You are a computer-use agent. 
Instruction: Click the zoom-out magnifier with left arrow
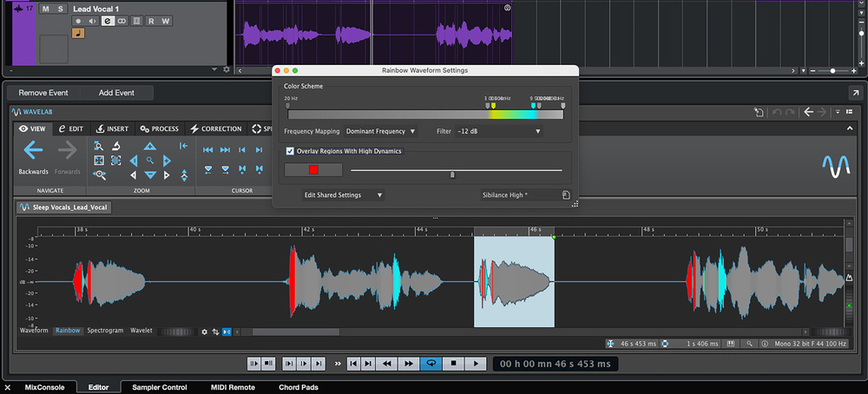(x=100, y=174)
